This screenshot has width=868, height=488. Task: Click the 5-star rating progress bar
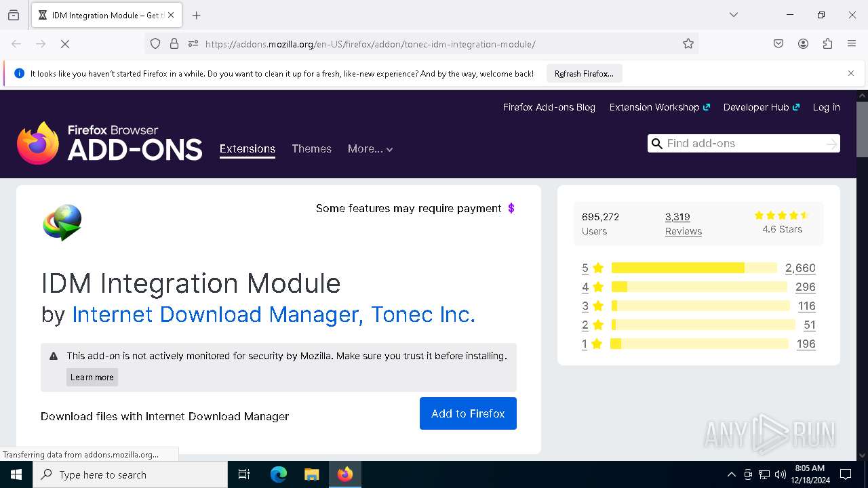click(x=694, y=268)
